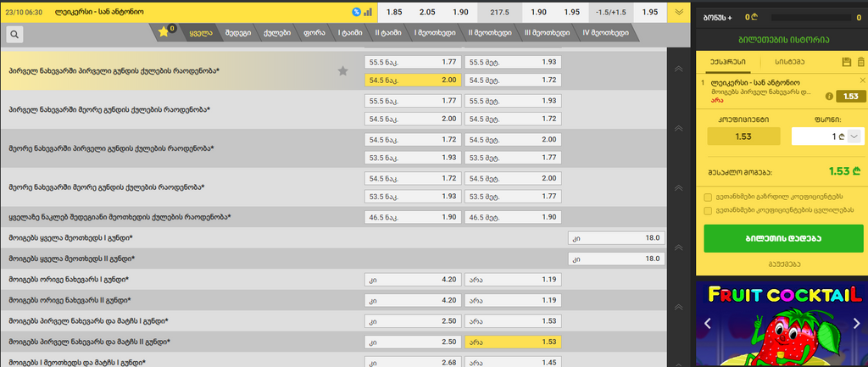Select 46.5 ნაკ. 1.90 odds
The width and height of the screenshot is (868, 367).
pos(413,217)
